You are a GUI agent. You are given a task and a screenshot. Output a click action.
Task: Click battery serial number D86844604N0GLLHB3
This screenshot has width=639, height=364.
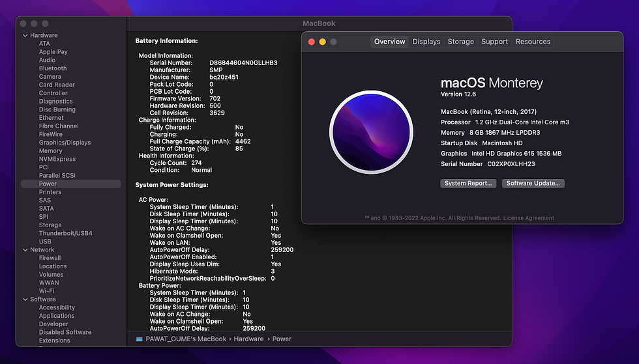(243, 63)
